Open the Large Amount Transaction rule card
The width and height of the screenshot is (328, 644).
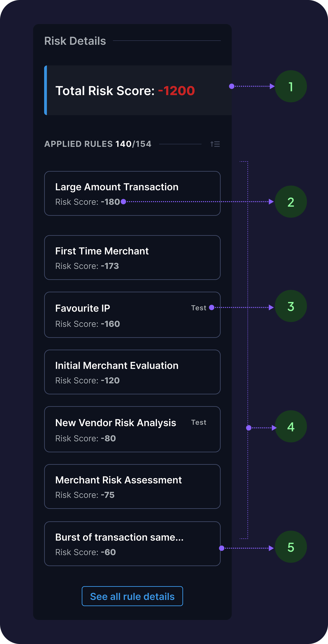[132, 193]
